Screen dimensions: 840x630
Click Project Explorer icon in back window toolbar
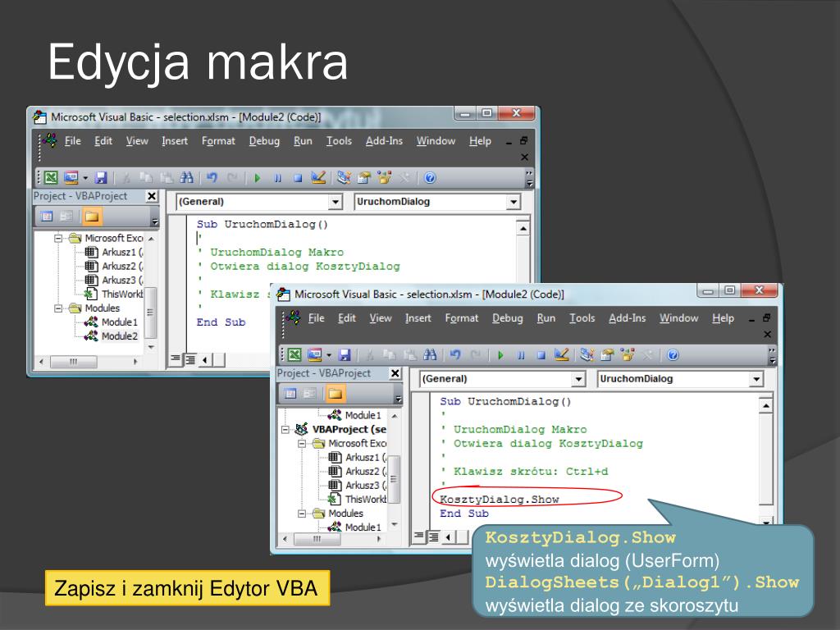point(344,177)
